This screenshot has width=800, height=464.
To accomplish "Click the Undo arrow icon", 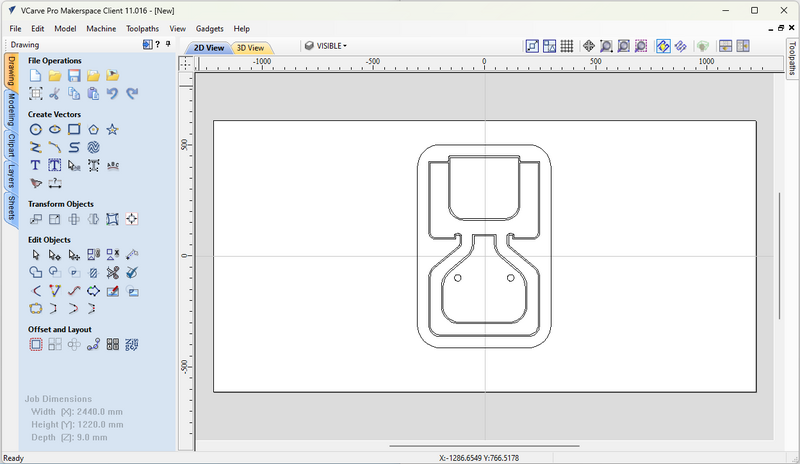I will [112, 93].
